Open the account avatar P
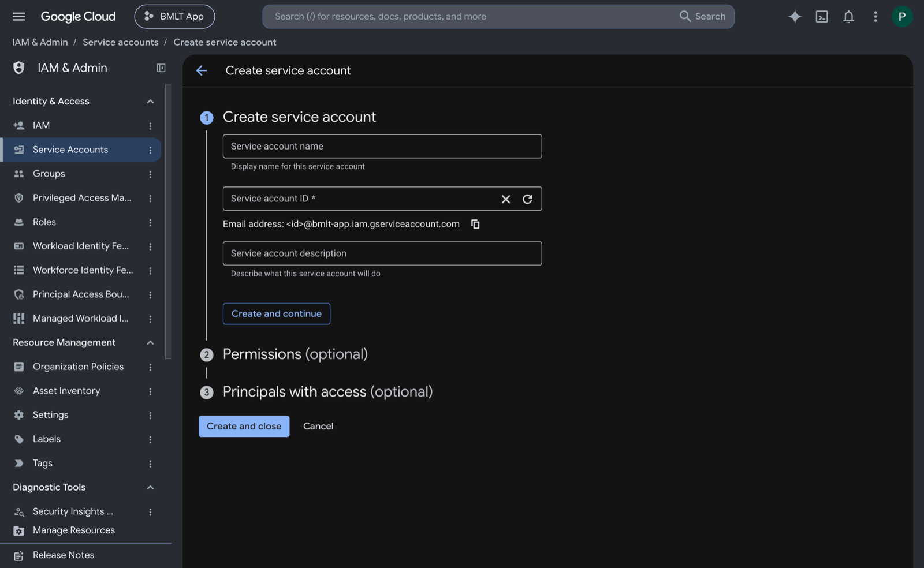The image size is (924, 568). coord(901,17)
